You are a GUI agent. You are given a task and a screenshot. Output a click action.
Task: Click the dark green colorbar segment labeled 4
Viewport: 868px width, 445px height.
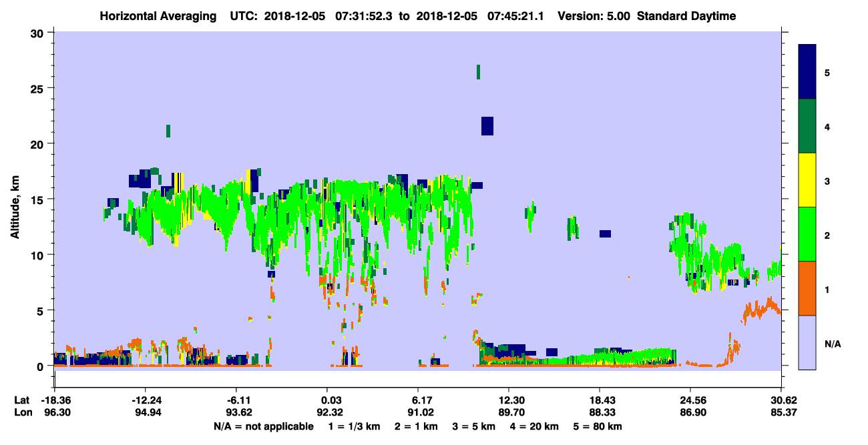click(807, 126)
